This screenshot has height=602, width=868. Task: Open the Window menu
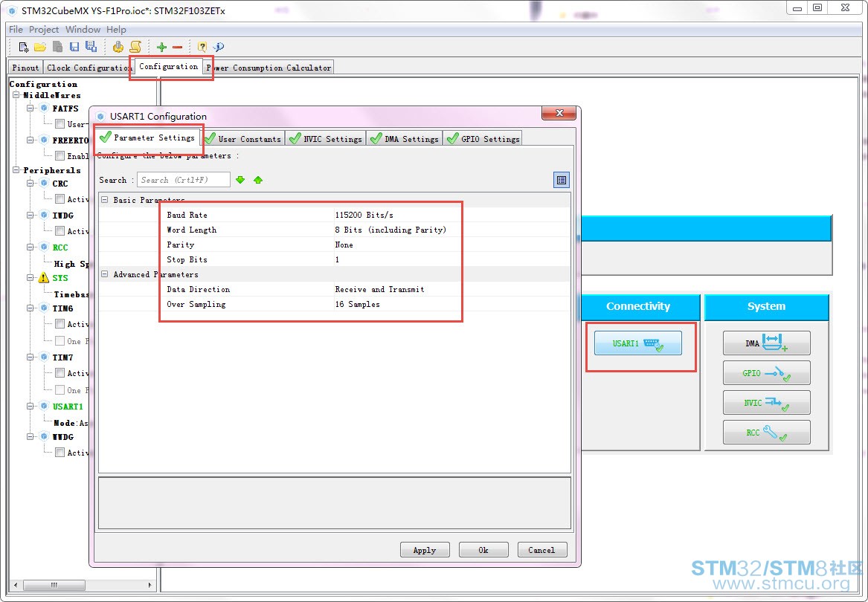point(83,29)
